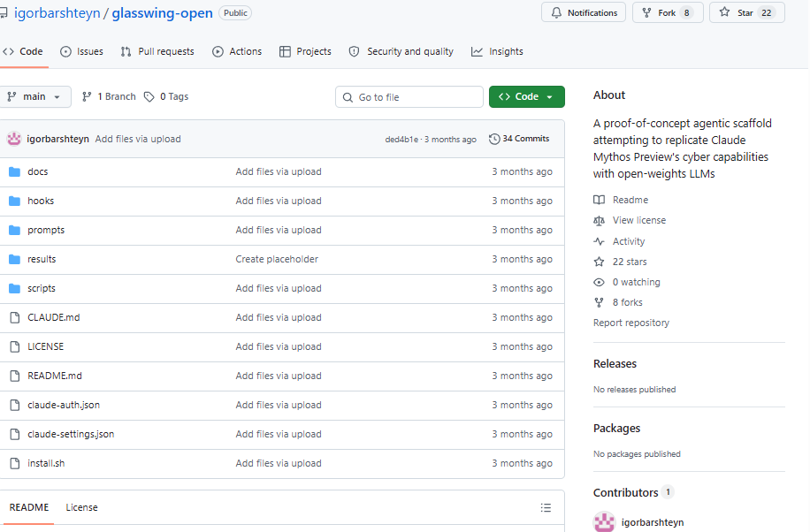
Task: Open commit hash ded4b1e
Action: point(401,140)
